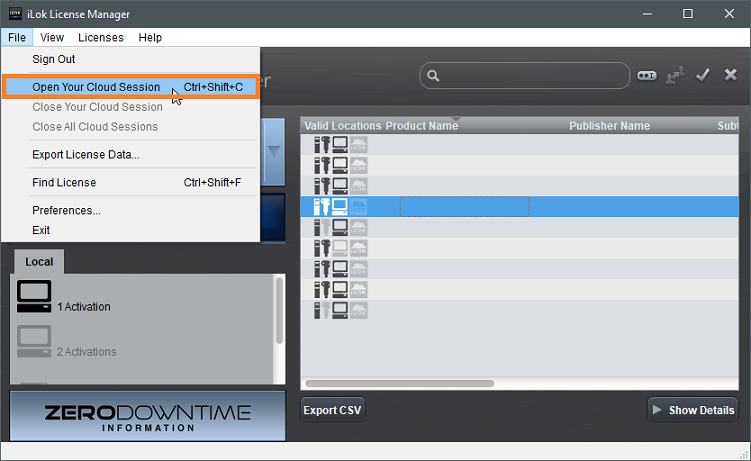Click the transfer licenses toolbar icon
Image resolution: width=751 pixels, height=461 pixels.
(x=674, y=75)
